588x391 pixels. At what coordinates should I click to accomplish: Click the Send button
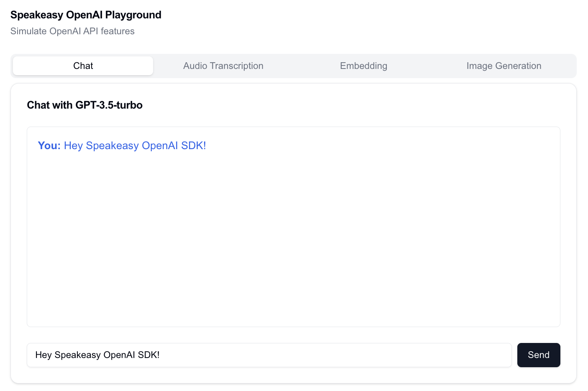[x=539, y=355]
